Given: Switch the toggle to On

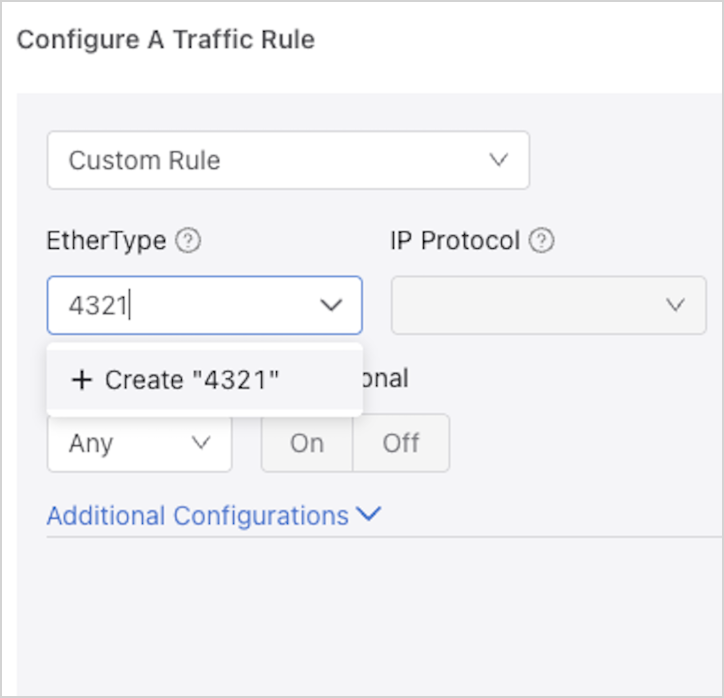Looking at the screenshot, I should (307, 443).
